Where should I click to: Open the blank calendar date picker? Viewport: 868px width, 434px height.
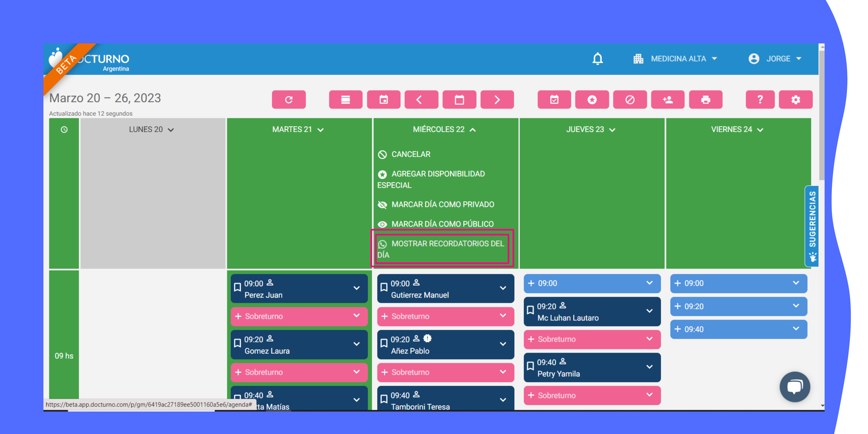459,99
